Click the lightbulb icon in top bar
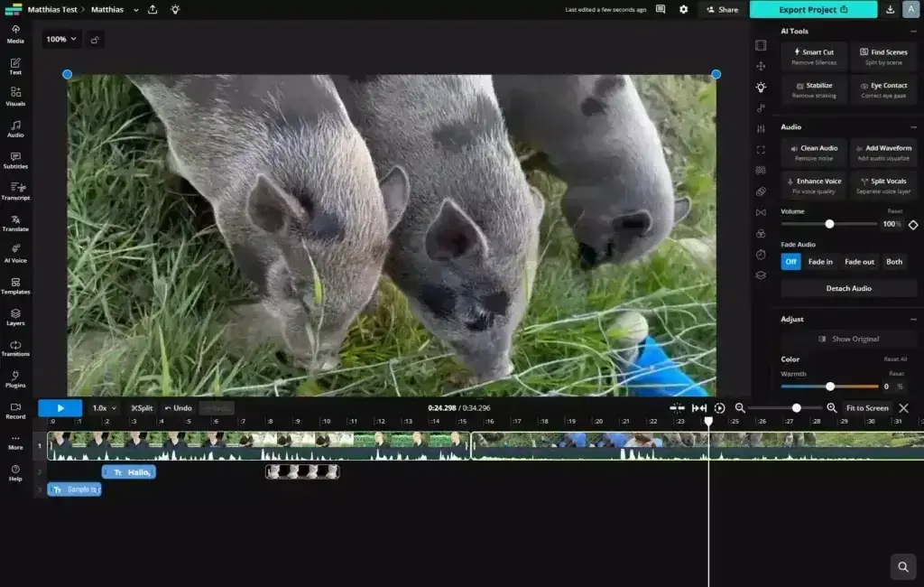The height and width of the screenshot is (587, 924). click(175, 9)
